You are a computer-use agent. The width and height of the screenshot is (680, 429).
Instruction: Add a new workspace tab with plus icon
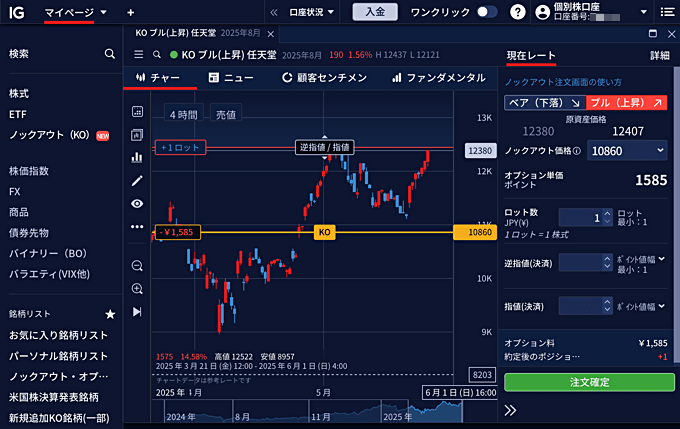130,13
